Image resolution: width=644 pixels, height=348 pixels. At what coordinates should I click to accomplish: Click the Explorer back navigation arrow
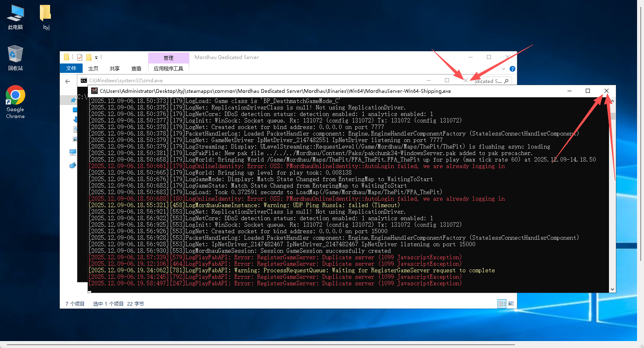click(x=68, y=81)
